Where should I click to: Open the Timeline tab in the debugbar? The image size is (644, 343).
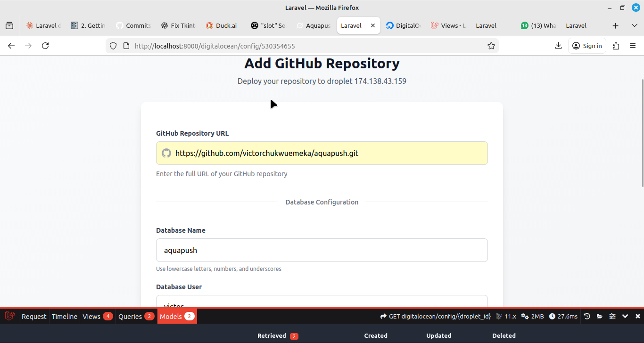[x=65, y=316]
